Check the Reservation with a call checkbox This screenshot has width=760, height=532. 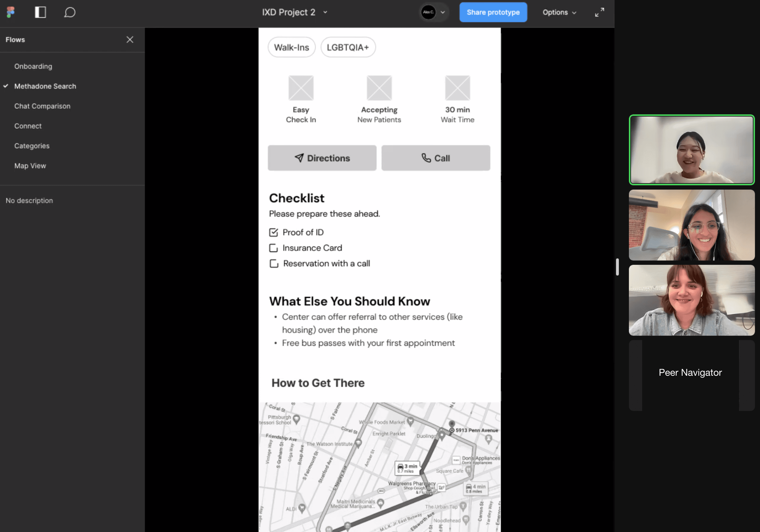[274, 264]
